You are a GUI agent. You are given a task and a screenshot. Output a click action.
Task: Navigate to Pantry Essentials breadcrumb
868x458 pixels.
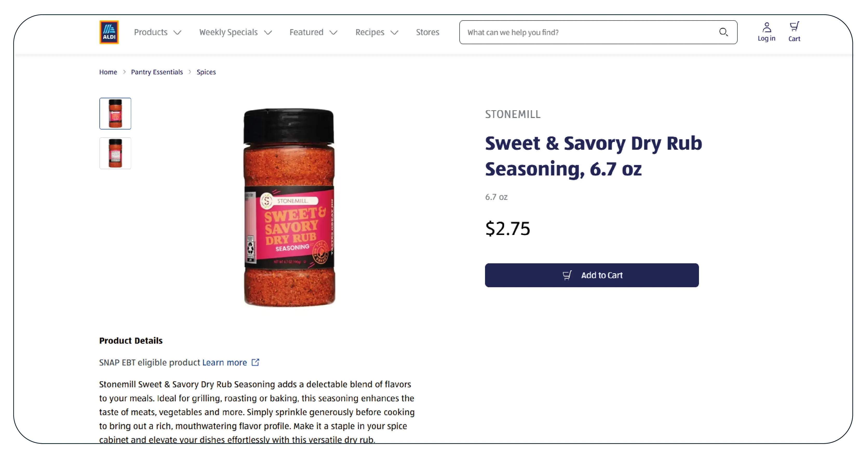tap(157, 72)
